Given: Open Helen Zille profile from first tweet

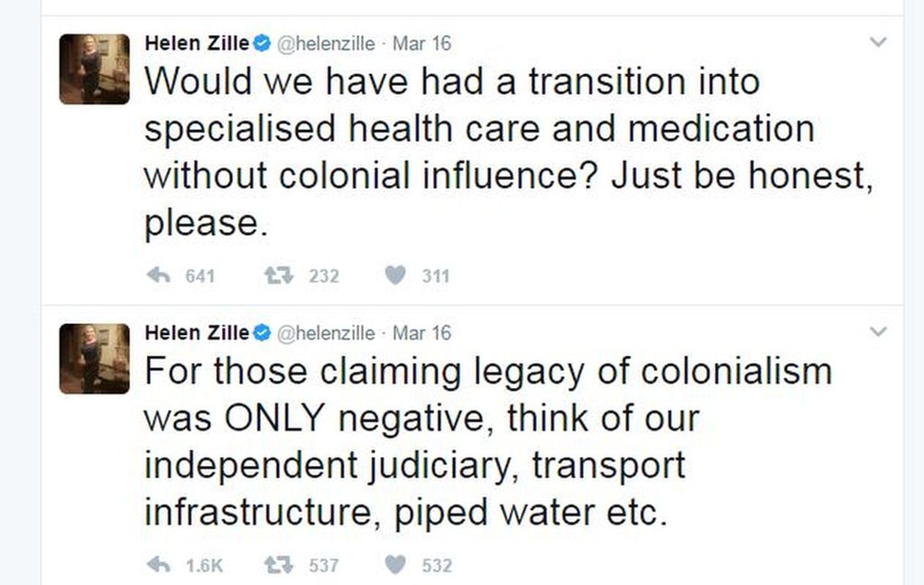Looking at the screenshot, I should click(197, 42).
